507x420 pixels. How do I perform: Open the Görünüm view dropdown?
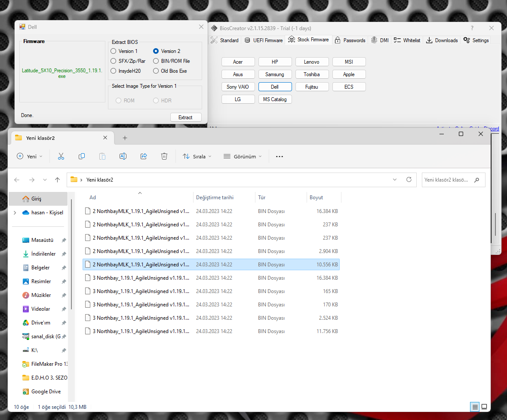pos(243,157)
